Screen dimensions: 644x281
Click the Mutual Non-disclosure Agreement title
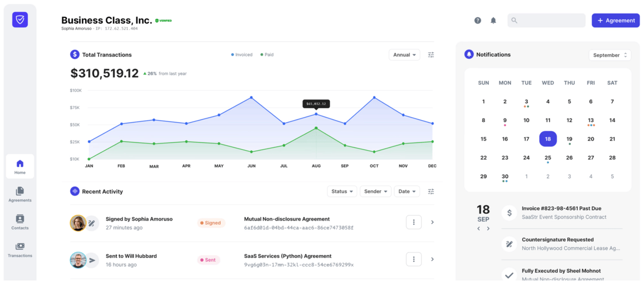pyautogui.click(x=287, y=219)
